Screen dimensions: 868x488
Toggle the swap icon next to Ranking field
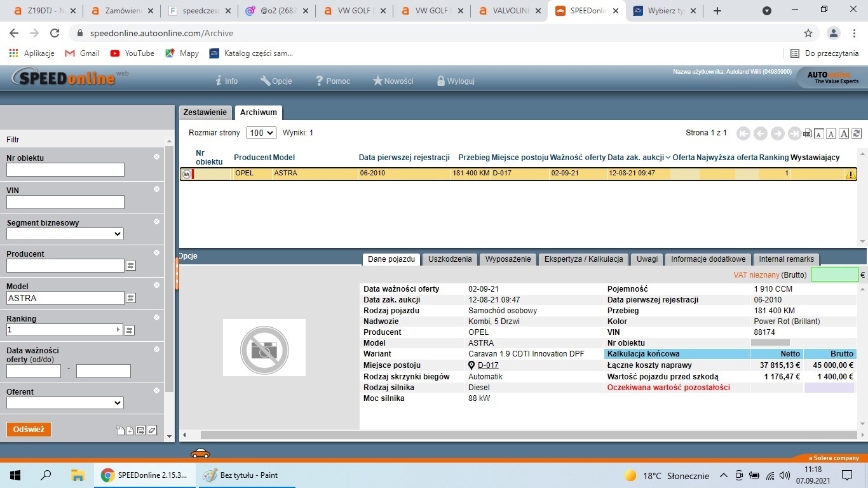(130, 330)
